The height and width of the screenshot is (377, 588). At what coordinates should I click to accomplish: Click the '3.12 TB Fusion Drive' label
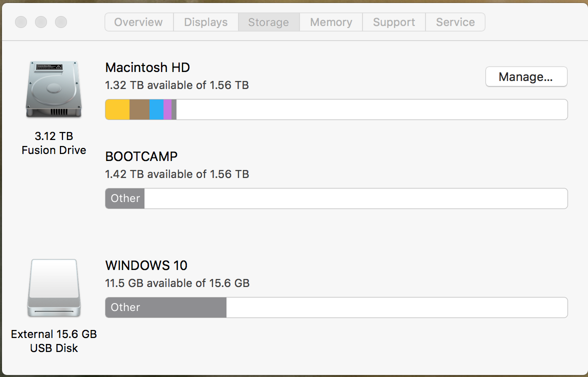53,143
